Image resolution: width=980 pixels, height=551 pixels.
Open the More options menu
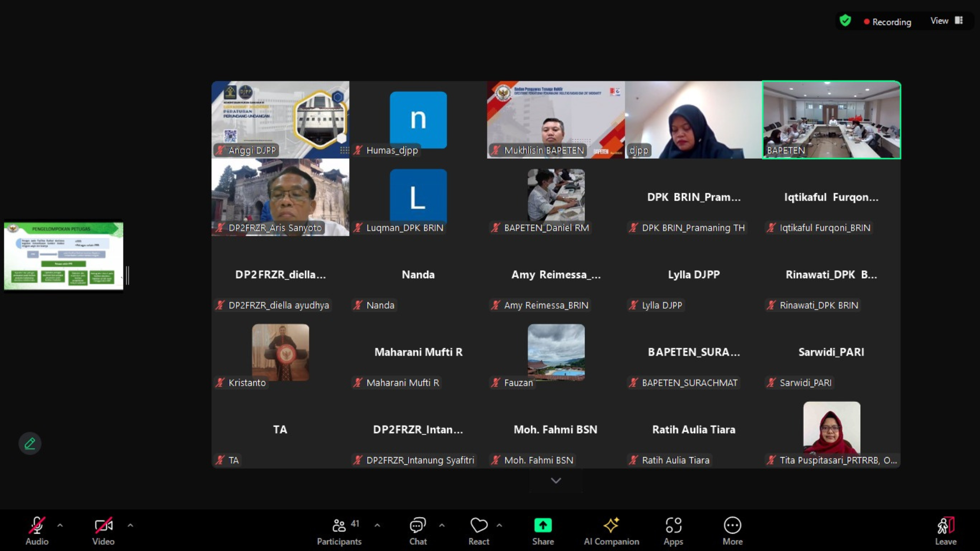(732, 531)
